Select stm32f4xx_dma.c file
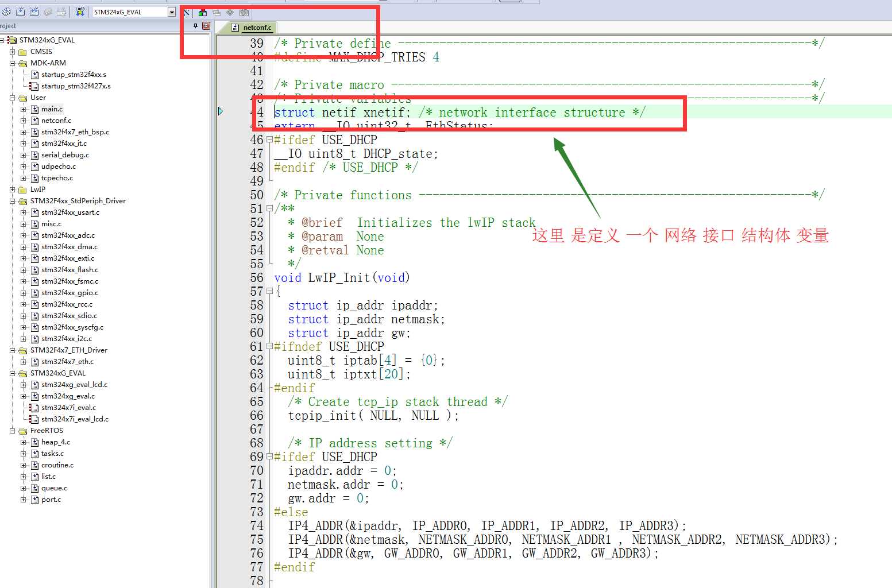 69,247
